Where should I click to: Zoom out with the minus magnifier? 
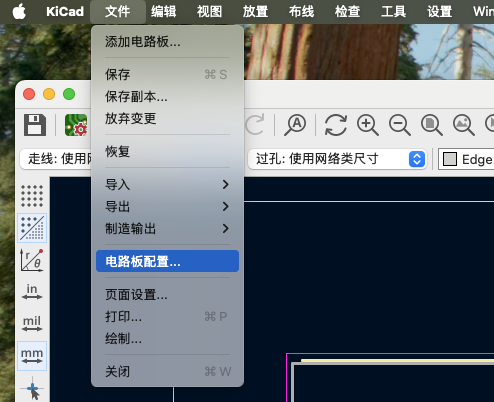(x=400, y=125)
